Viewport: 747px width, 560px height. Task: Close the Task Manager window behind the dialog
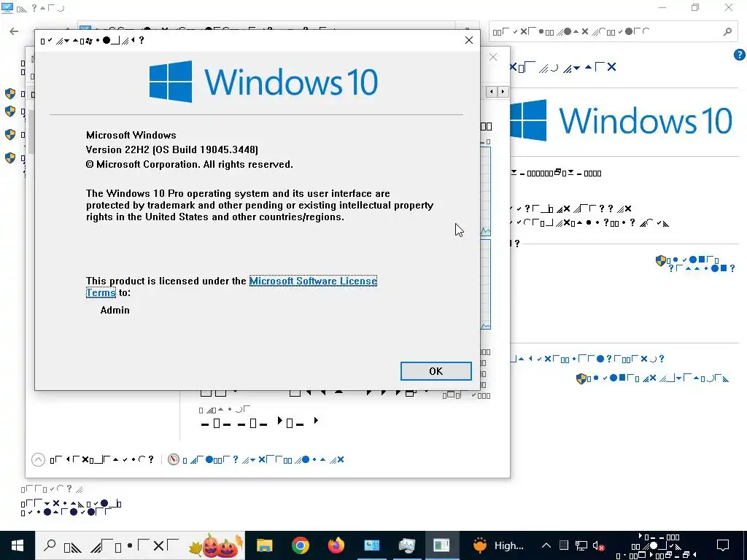click(x=493, y=57)
